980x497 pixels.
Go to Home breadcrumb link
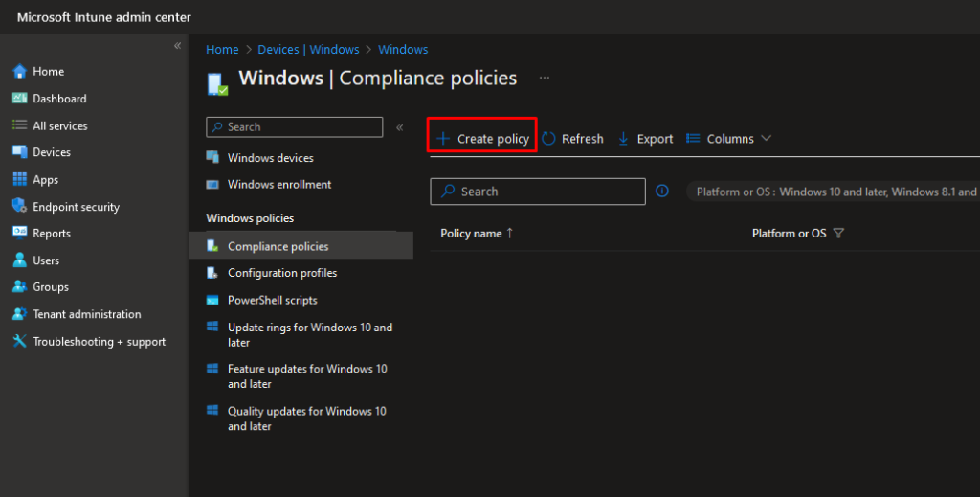(x=222, y=50)
